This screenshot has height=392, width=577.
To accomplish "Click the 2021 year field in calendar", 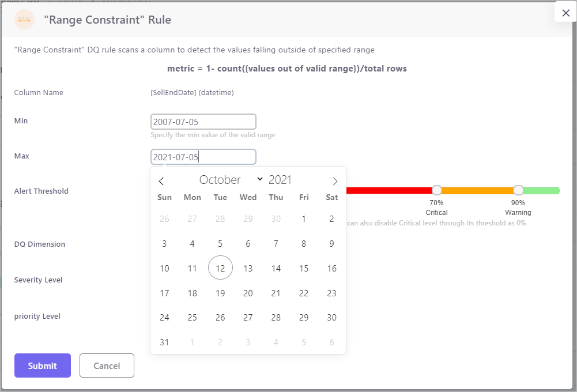I will pos(280,180).
